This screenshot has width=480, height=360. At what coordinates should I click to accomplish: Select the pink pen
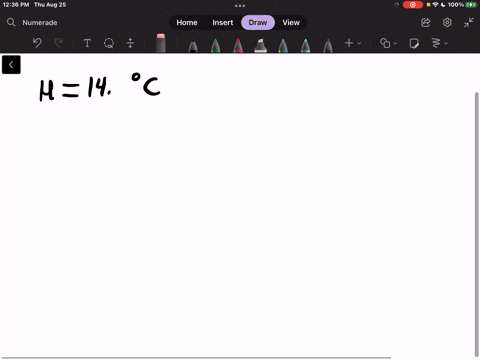tap(238, 46)
